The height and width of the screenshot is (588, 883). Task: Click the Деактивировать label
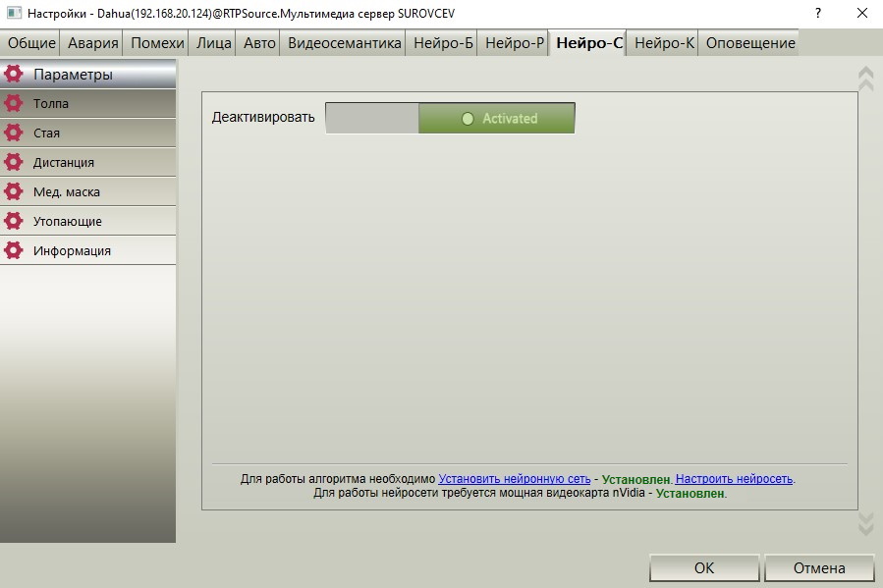[x=263, y=117]
